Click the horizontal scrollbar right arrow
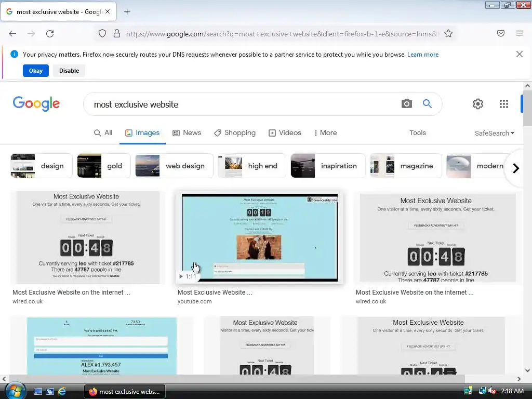Image resolution: width=532 pixels, height=399 pixels. [x=519, y=379]
